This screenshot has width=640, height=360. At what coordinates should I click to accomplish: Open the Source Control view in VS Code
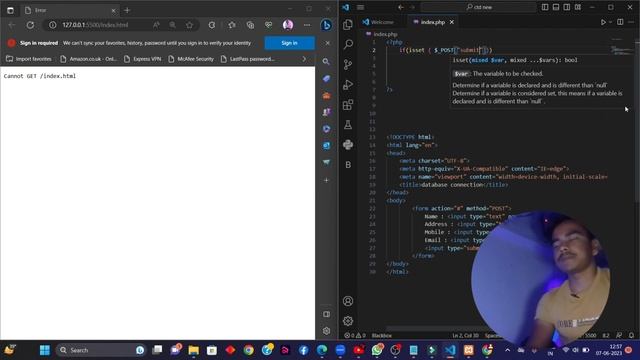tap(348, 64)
